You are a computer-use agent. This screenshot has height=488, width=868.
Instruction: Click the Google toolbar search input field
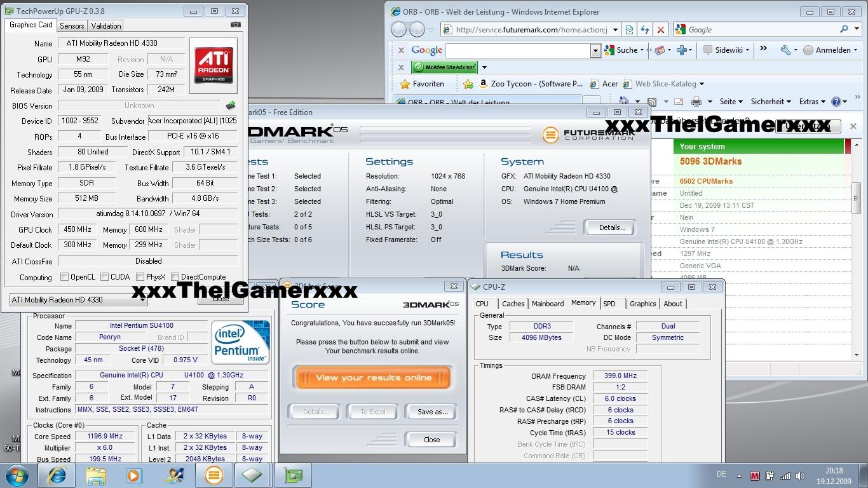pyautogui.click(x=518, y=50)
